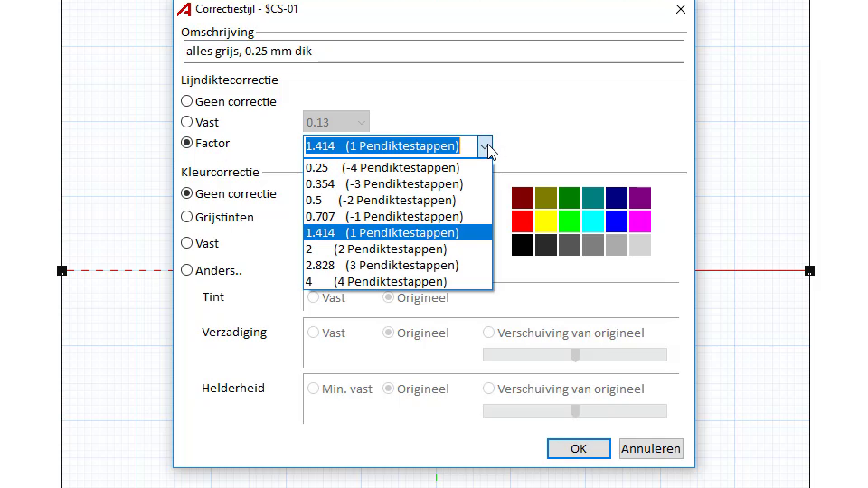Click the application logo icon in title bar

pos(184,9)
